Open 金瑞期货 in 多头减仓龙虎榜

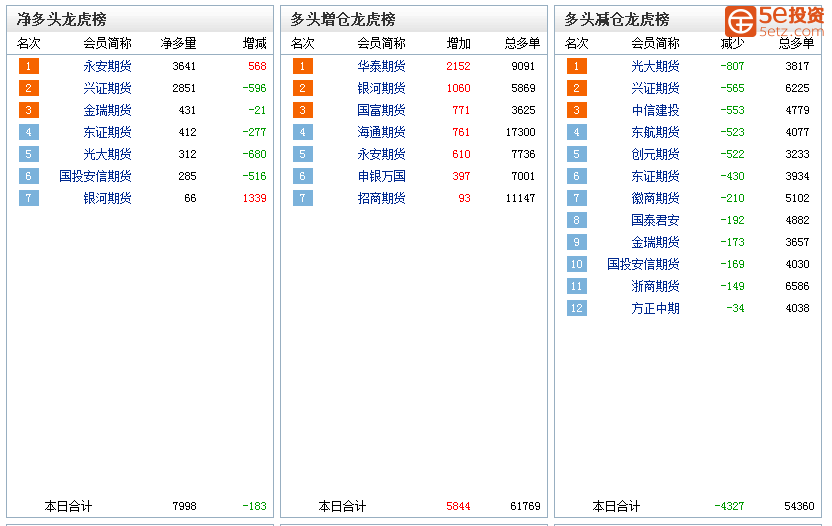pyautogui.click(x=655, y=243)
